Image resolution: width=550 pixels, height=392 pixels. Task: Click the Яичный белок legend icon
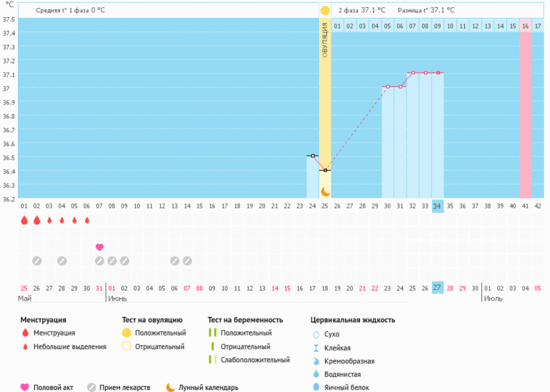316,387
